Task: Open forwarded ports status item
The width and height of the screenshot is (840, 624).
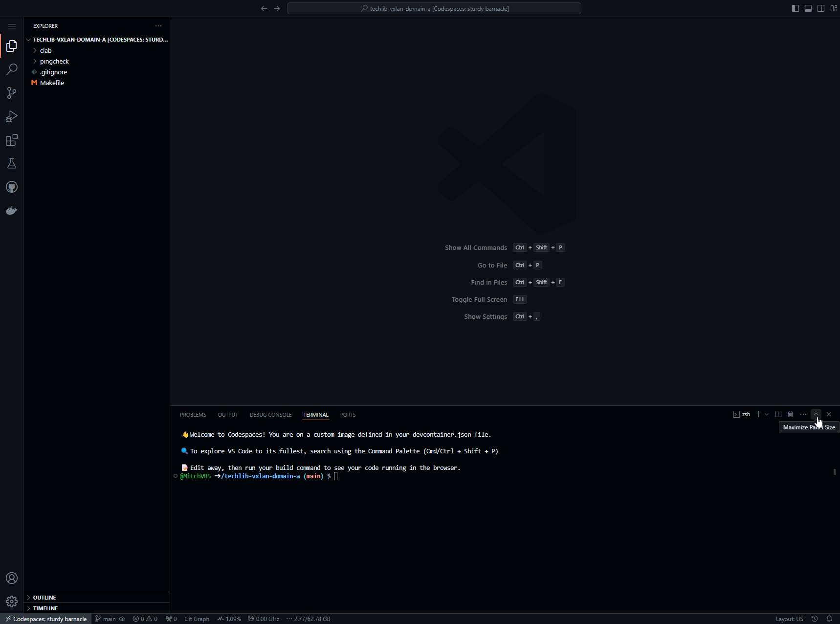Action: [x=171, y=619]
